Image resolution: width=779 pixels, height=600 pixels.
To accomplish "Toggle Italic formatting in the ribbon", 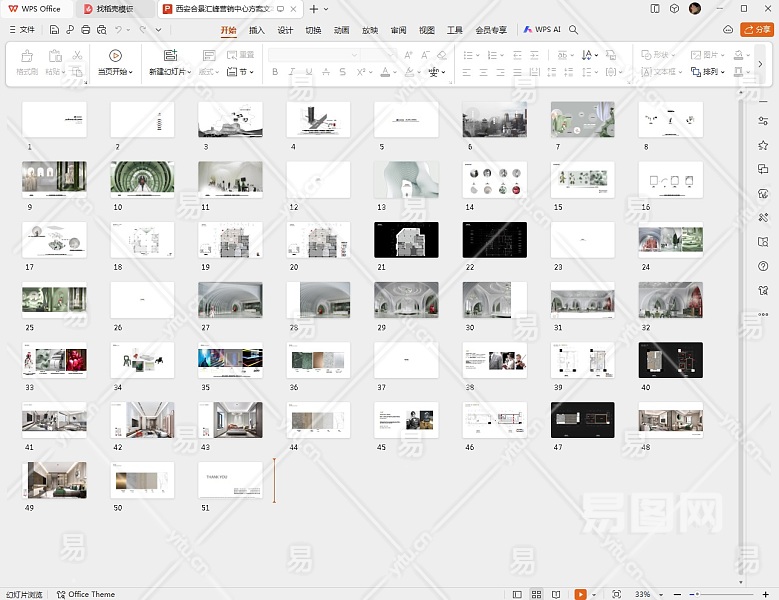I will 292,72.
